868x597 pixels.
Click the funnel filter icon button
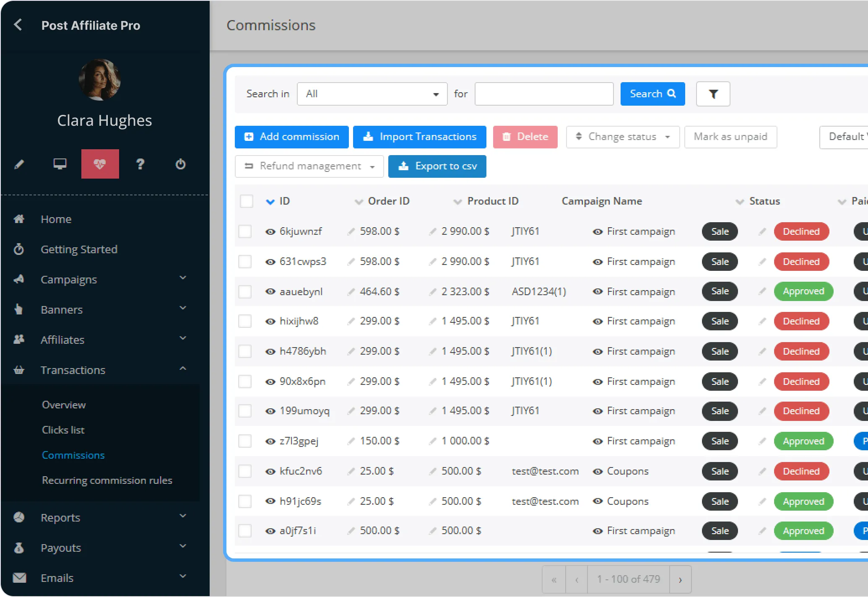713,94
